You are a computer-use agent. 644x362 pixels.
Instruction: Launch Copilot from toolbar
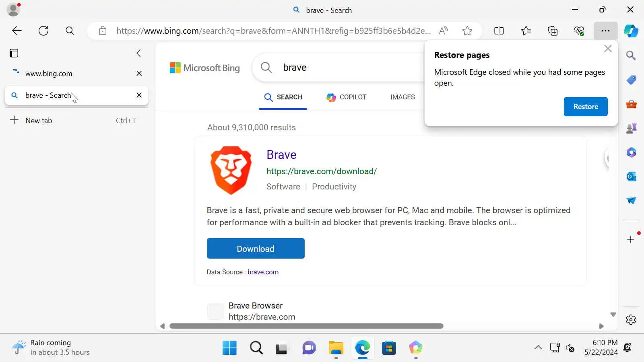click(631, 31)
